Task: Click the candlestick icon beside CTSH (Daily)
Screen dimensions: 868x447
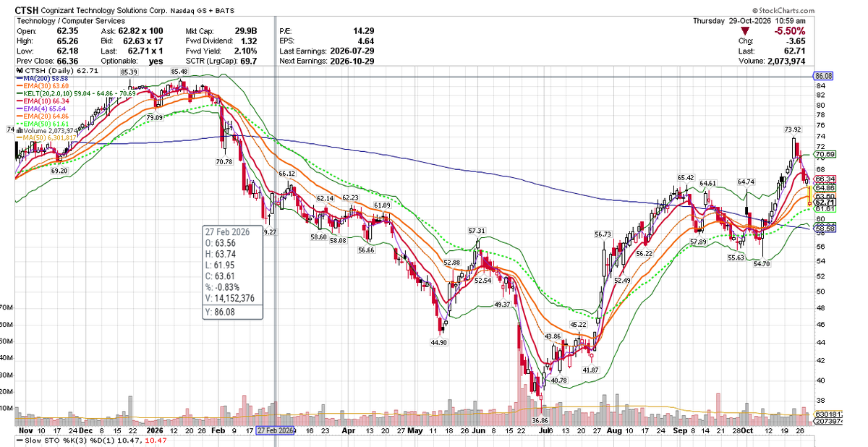Action: click(18, 69)
